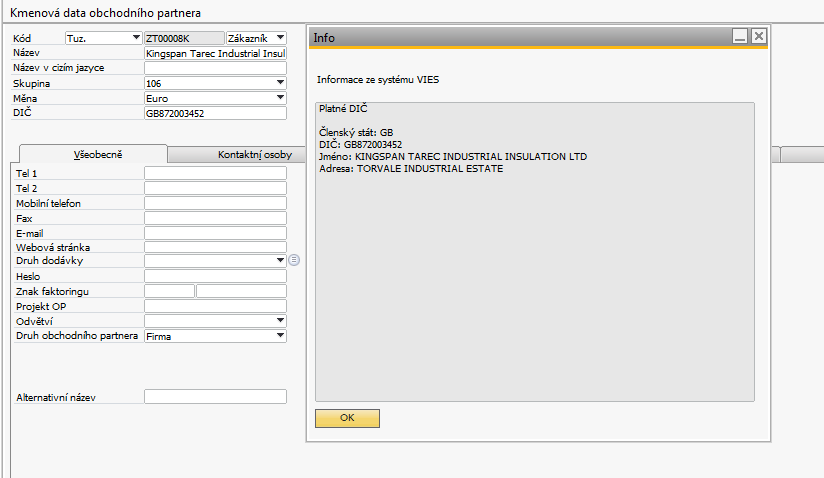Open the Skupina dropdown showing 106
Viewport: 824px width, 478px height.
[x=280, y=83]
